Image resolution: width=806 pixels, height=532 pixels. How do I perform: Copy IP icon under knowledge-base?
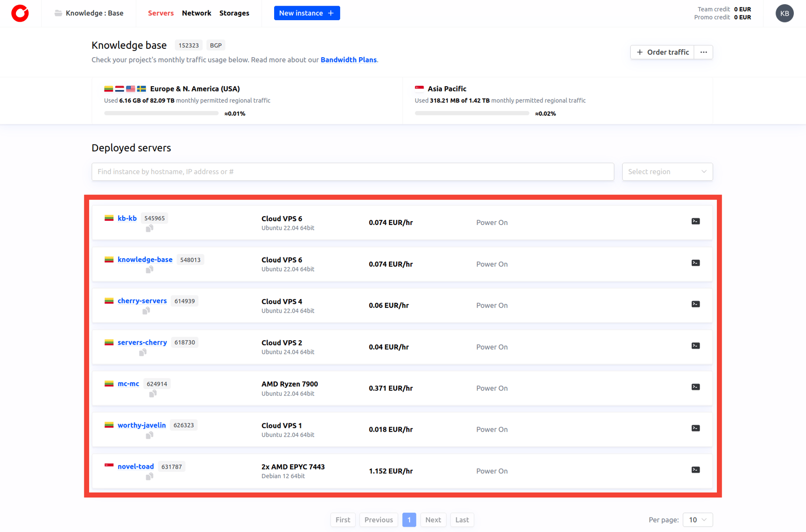pos(149,270)
